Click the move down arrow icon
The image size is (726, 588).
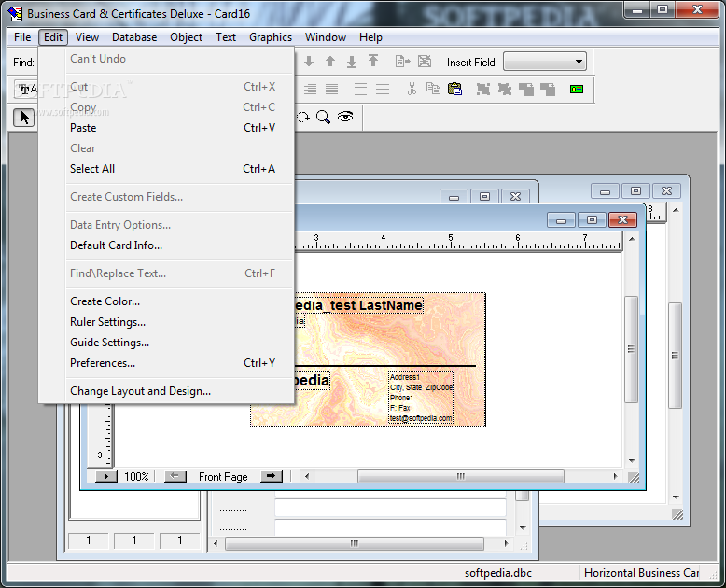pos(309,61)
